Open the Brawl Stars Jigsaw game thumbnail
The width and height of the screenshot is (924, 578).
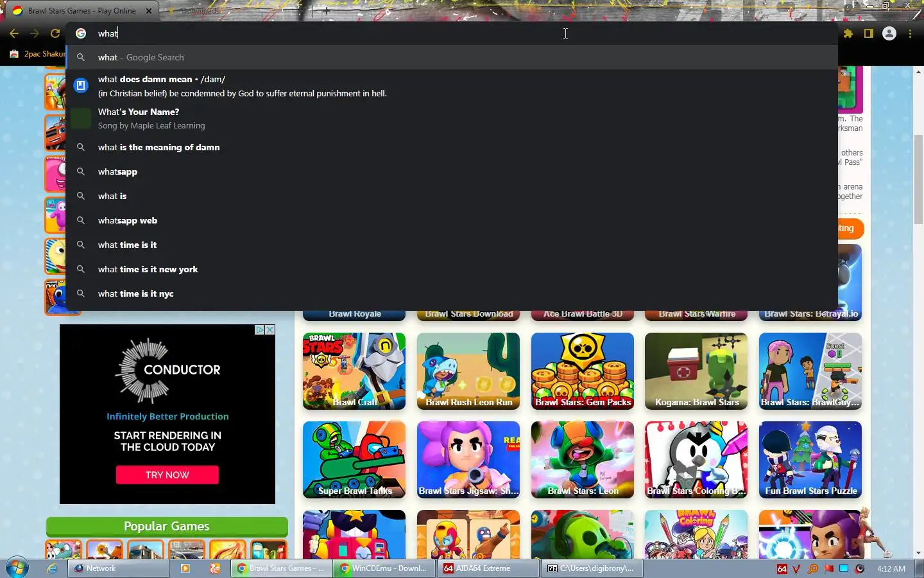[x=468, y=460]
